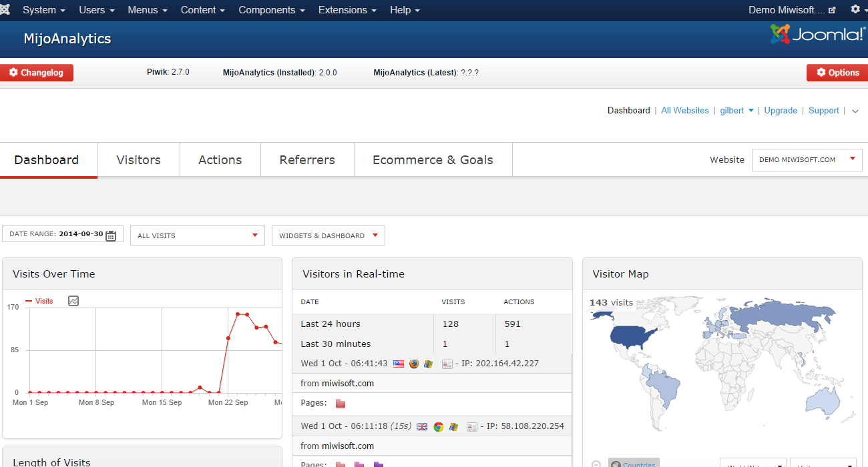Click the Piwik: 2.7.0 version text

point(168,72)
